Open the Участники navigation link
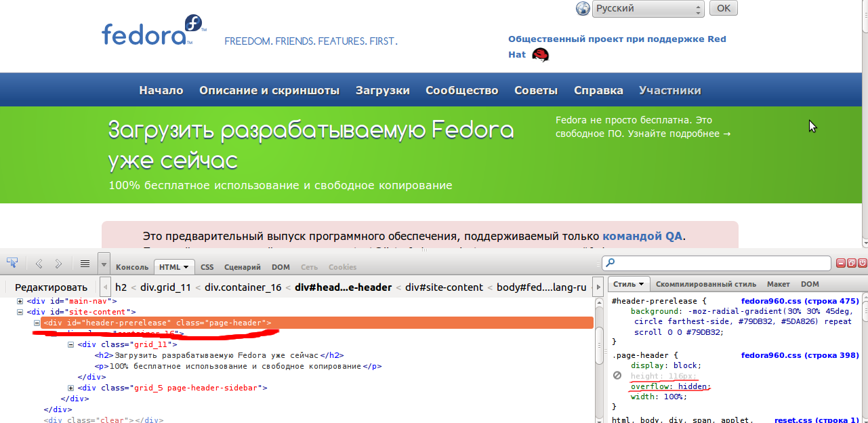This screenshot has width=868, height=423. (670, 90)
